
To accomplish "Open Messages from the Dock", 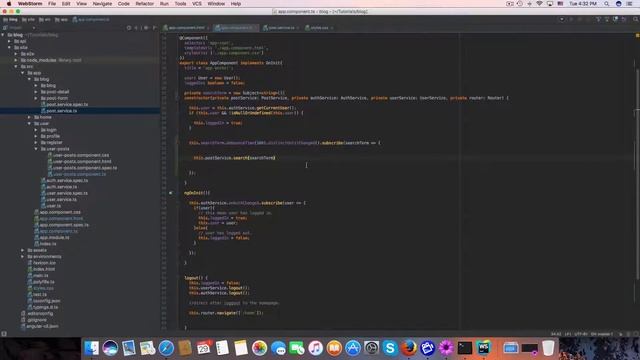I will click(x=278, y=348).
